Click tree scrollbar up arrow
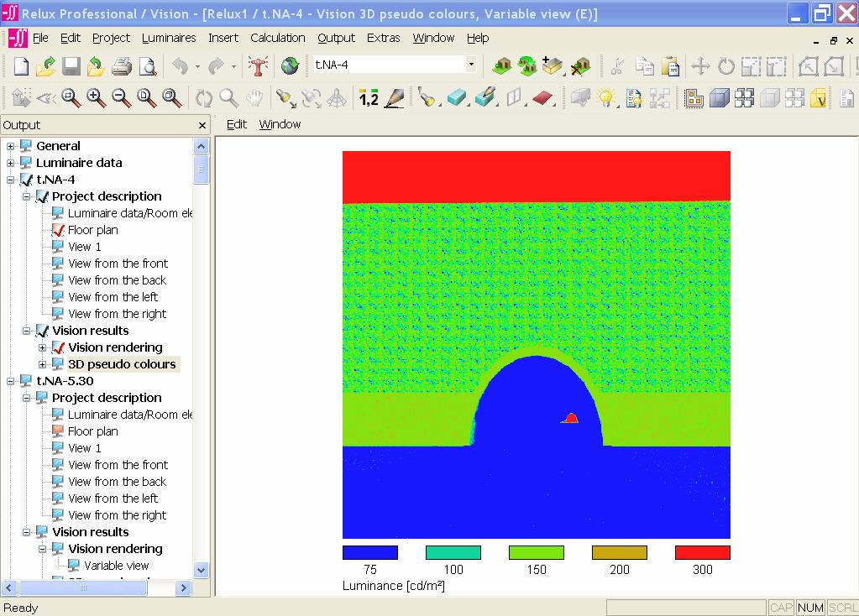Image resolution: width=859 pixels, height=616 pixels. click(201, 146)
